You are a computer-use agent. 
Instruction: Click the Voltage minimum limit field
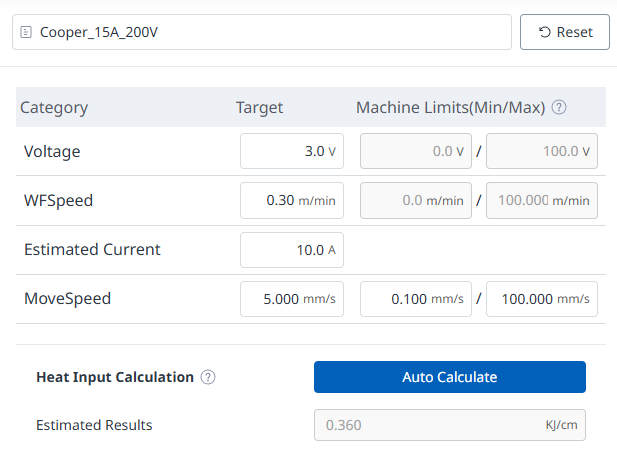click(x=414, y=152)
